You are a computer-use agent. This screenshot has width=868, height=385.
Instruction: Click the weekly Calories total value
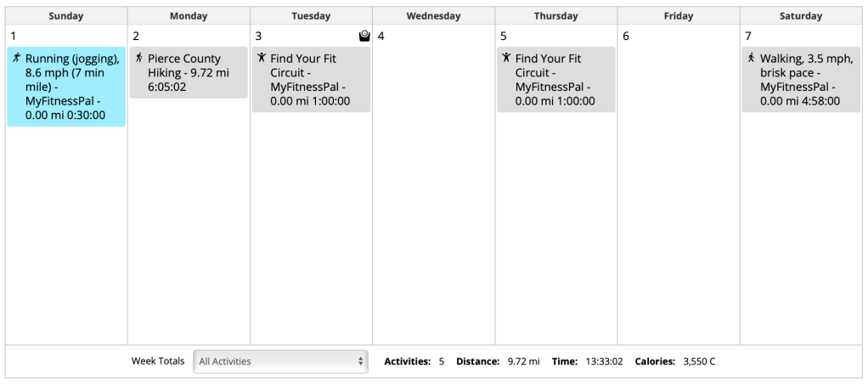699,361
